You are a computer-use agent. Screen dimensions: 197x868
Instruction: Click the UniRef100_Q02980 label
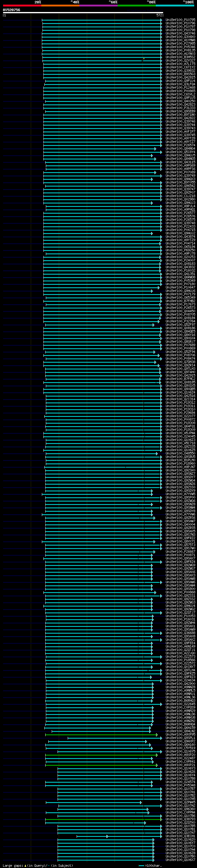[180, 200]
